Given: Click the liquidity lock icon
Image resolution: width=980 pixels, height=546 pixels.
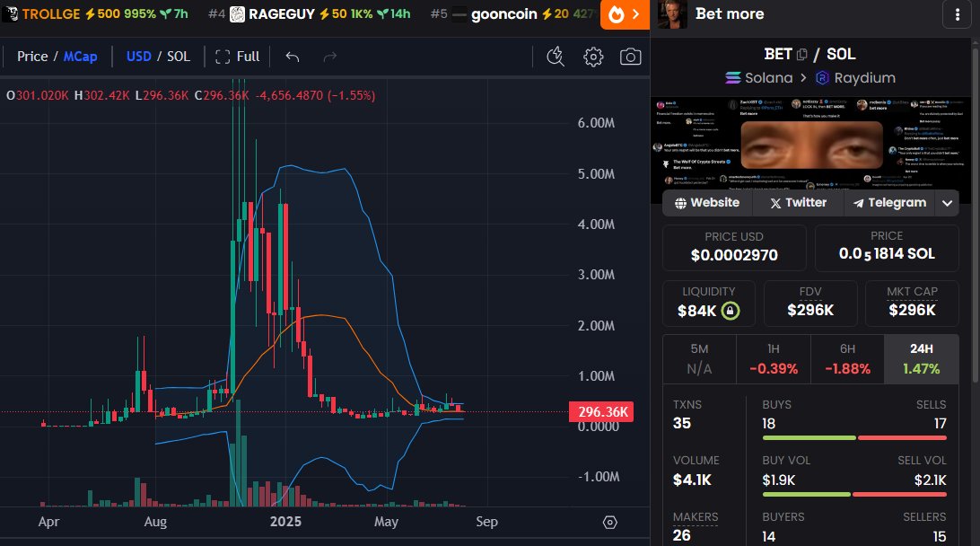Looking at the screenshot, I should point(731,311).
